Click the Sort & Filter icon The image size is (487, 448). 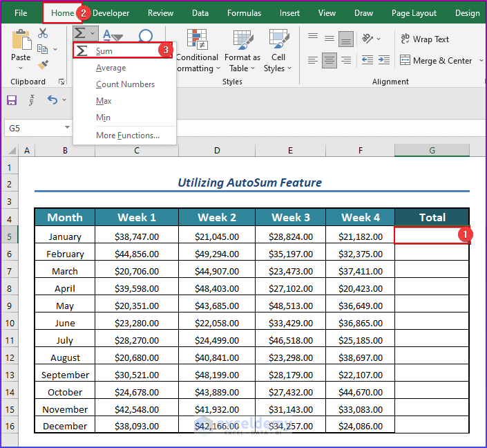pos(113,36)
